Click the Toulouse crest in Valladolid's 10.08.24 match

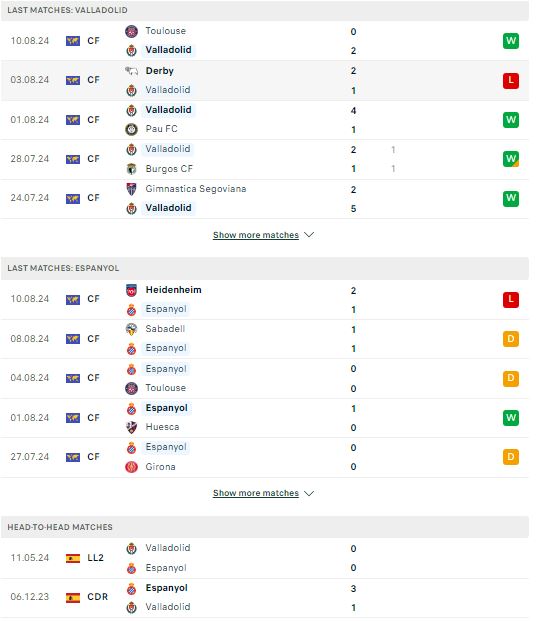pos(131,31)
